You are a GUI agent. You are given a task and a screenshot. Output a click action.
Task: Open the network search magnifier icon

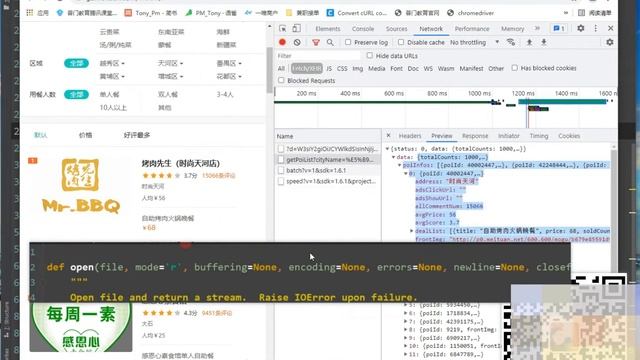(330, 42)
